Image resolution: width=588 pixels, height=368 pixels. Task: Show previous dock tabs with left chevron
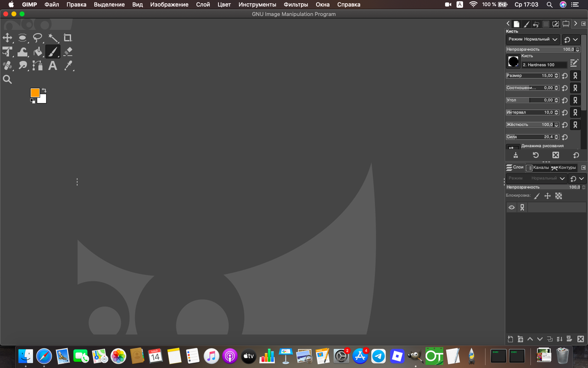(x=509, y=24)
